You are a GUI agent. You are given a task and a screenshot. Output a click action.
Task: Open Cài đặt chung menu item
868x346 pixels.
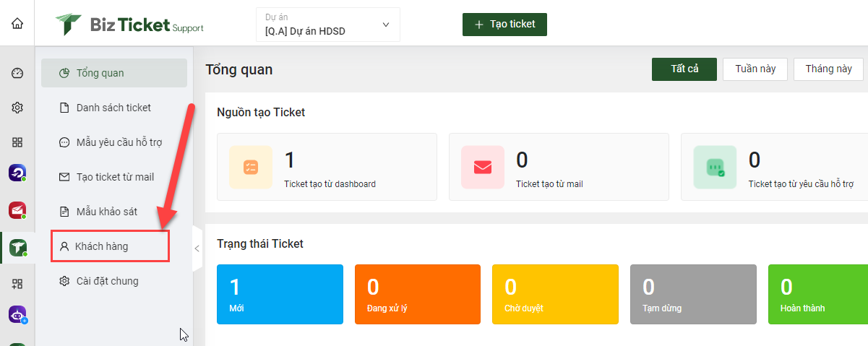point(114,281)
